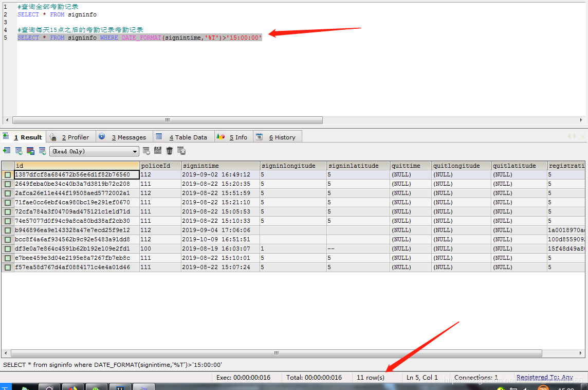Check the row for id b946896ea9e143328a47e7ecd25f9e12
This screenshot has height=390, width=588.
point(8,231)
